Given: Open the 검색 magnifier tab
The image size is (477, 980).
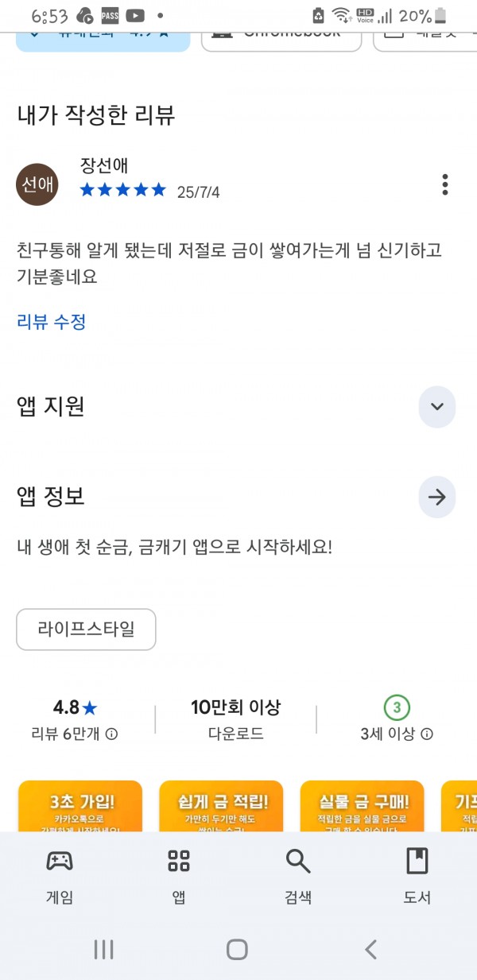Looking at the screenshot, I should click(x=298, y=875).
